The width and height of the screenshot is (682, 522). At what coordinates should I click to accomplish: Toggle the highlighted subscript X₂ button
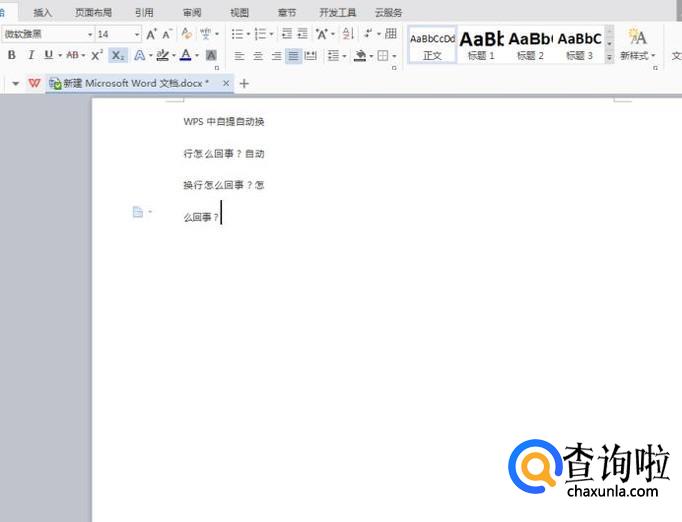click(x=118, y=55)
